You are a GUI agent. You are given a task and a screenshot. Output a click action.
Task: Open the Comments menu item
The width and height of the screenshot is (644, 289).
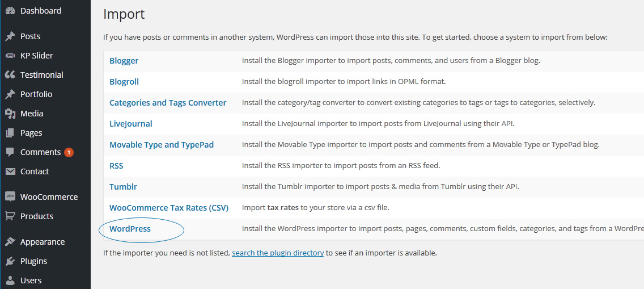[40, 152]
